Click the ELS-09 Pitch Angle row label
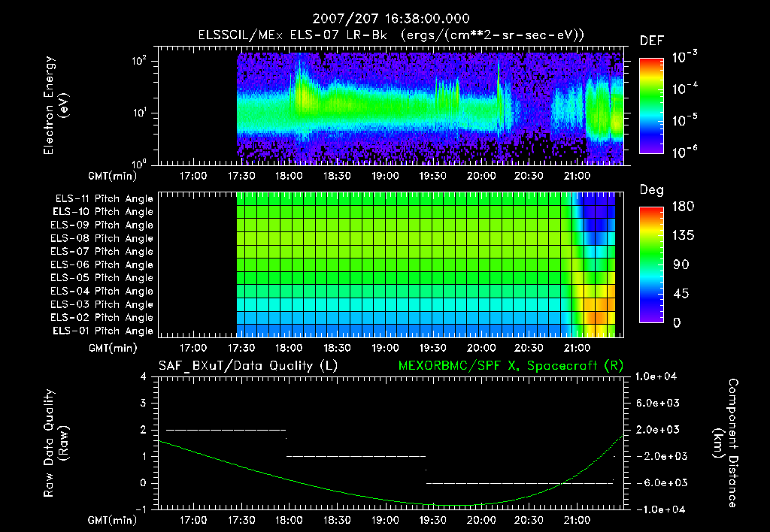The width and height of the screenshot is (770, 532). click(x=102, y=225)
